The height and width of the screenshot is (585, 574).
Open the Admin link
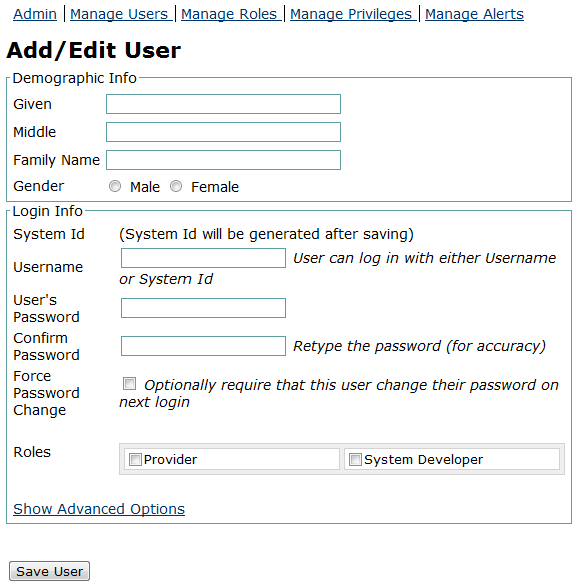(x=35, y=14)
